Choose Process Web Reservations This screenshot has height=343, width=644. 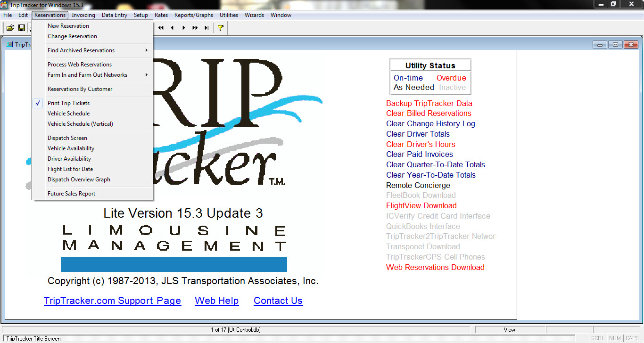(92, 65)
